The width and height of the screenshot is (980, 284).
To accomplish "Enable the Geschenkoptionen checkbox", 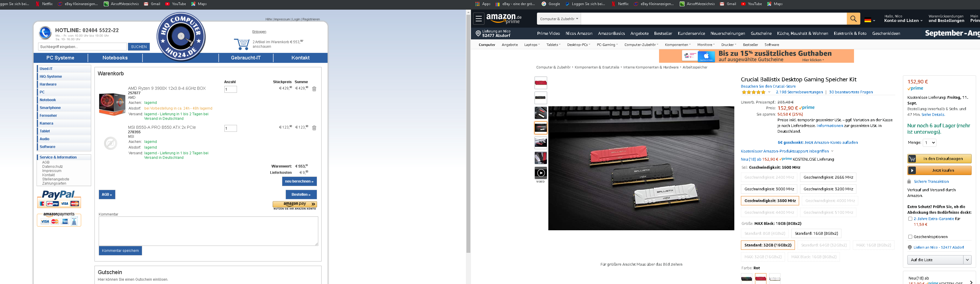I will [x=910, y=237].
